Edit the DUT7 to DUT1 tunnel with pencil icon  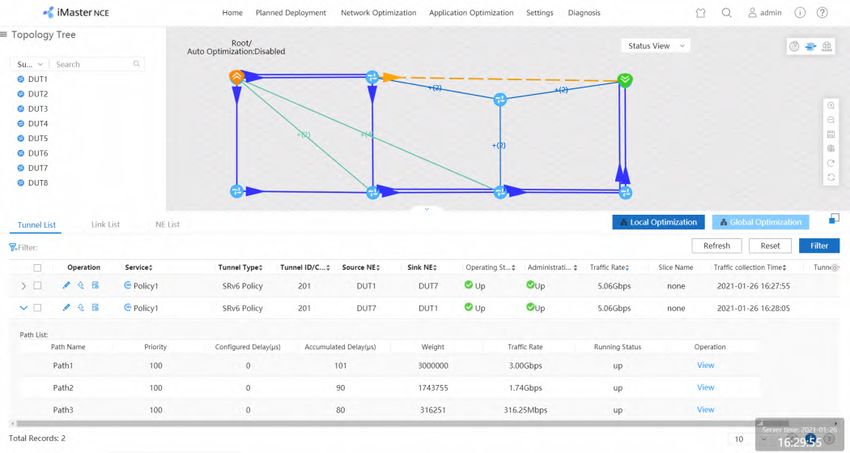pyautogui.click(x=66, y=307)
